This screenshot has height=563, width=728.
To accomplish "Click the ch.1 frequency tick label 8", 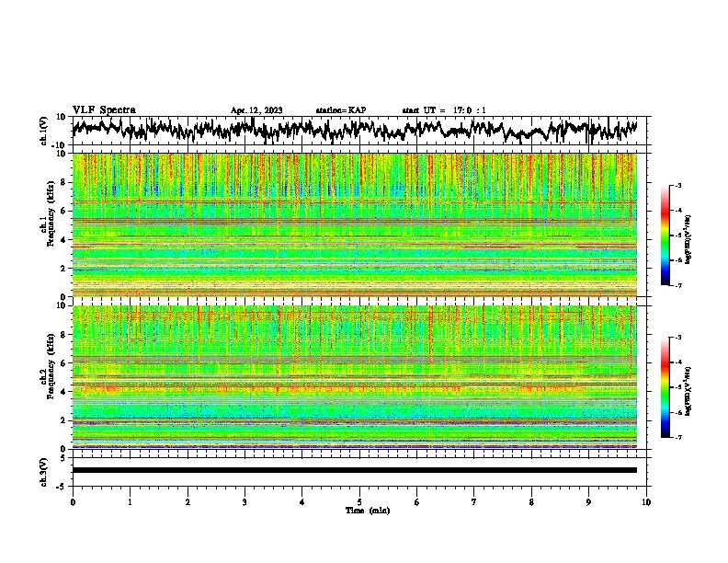I will tap(64, 182).
